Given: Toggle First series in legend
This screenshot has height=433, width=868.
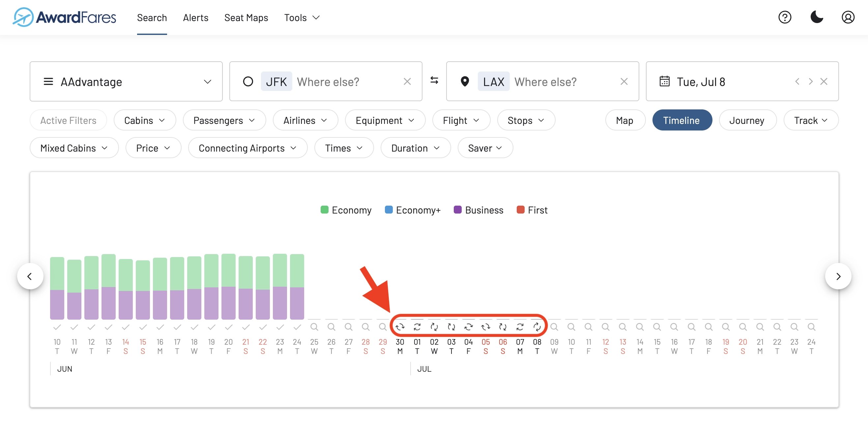Looking at the screenshot, I should pyautogui.click(x=532, y=210).
